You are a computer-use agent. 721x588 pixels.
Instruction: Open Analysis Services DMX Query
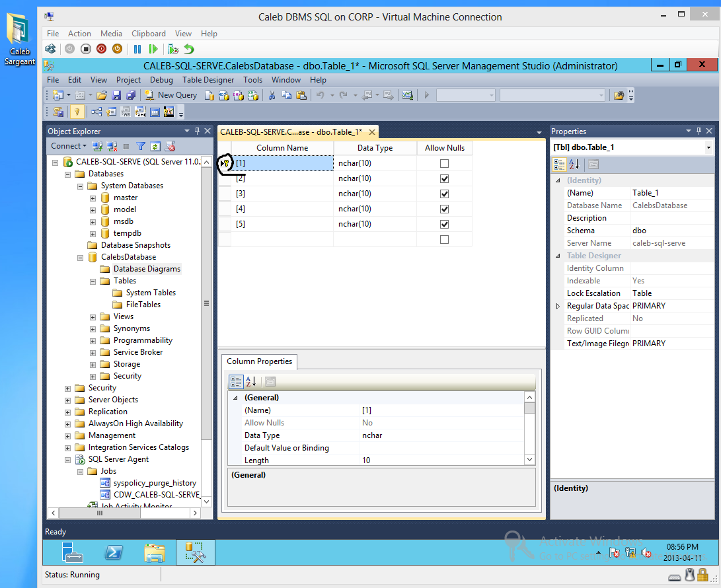[x=239, y=95]
